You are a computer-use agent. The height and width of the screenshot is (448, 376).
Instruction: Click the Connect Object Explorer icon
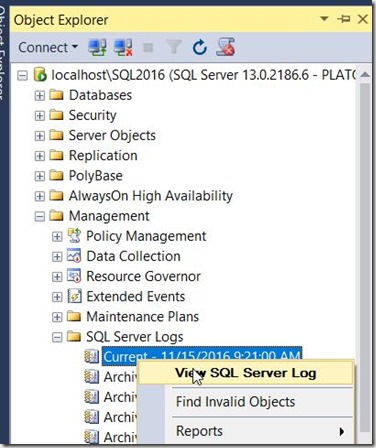pos(97,47)
